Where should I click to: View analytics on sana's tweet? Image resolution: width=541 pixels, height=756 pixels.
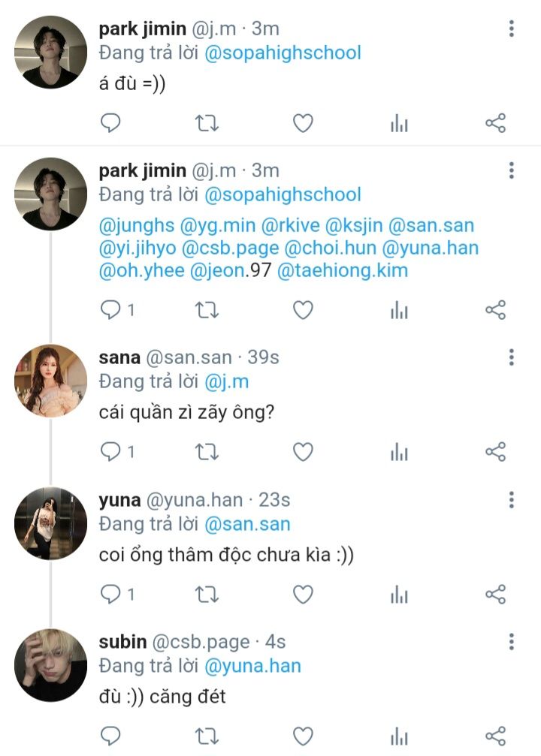point(399,451)
